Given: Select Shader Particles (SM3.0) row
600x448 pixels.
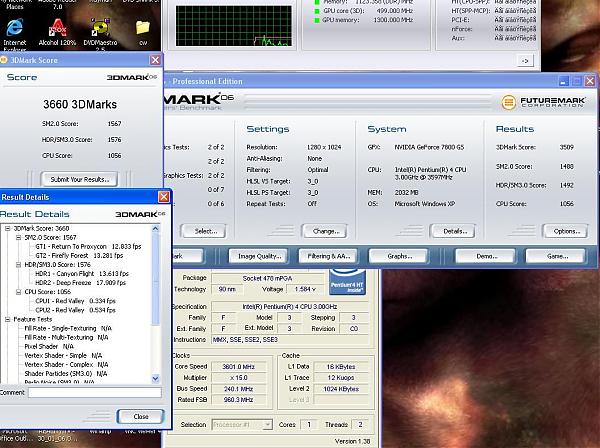Looking at the screenshot, I should point(66,374).
